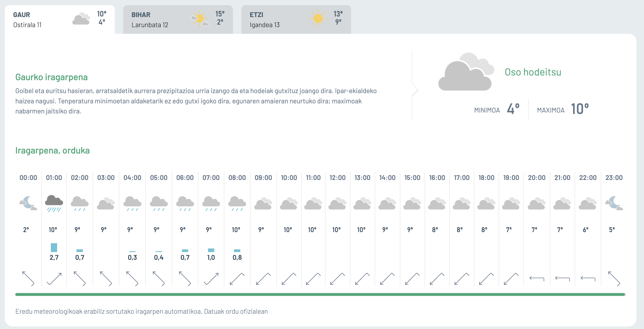Screen dimensions: 644x329
Task: Click the moon-cloud icon at 23:00
Action: pyautogui.click(x=614, y=203)
